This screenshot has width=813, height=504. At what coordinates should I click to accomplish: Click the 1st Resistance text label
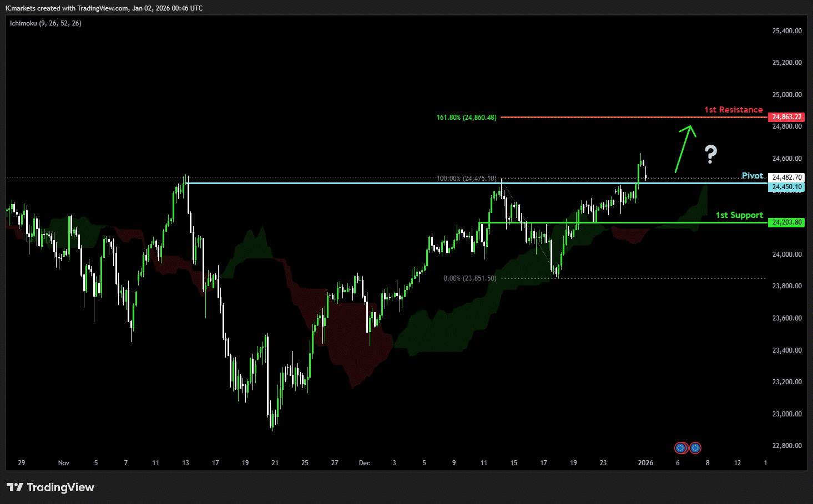click(733, 110)
